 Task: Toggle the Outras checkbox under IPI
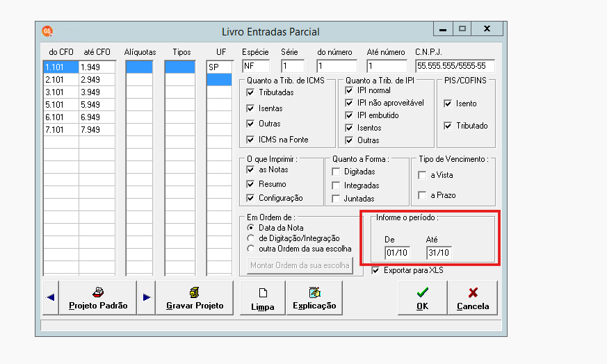click(349, 140)
